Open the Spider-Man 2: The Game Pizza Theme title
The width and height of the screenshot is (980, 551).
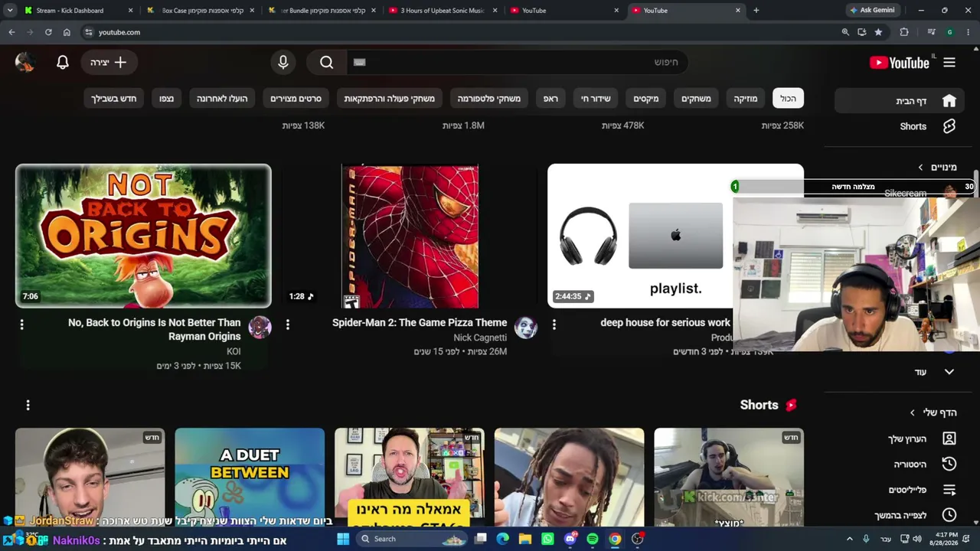pyautogui.click(x=420, y=323)
